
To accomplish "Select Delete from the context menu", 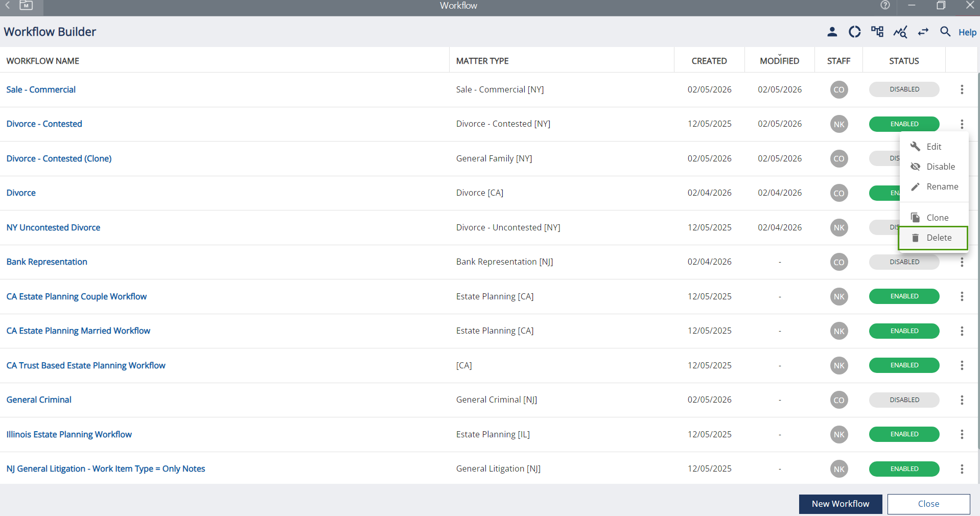I will click(x=939, y=238).
